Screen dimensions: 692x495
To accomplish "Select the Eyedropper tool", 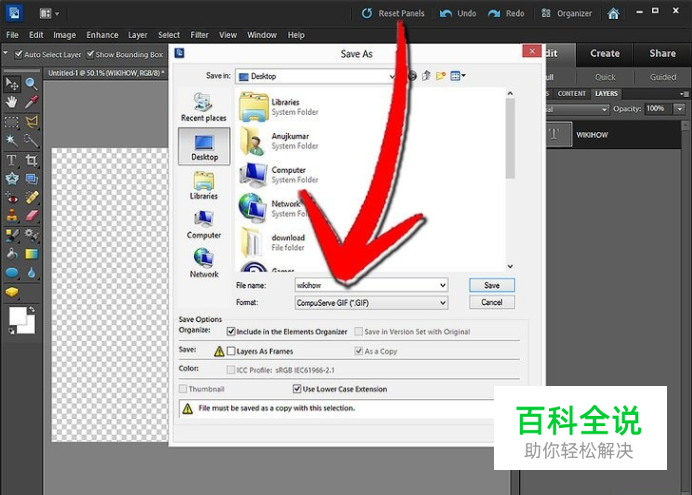I will (31, 102).
